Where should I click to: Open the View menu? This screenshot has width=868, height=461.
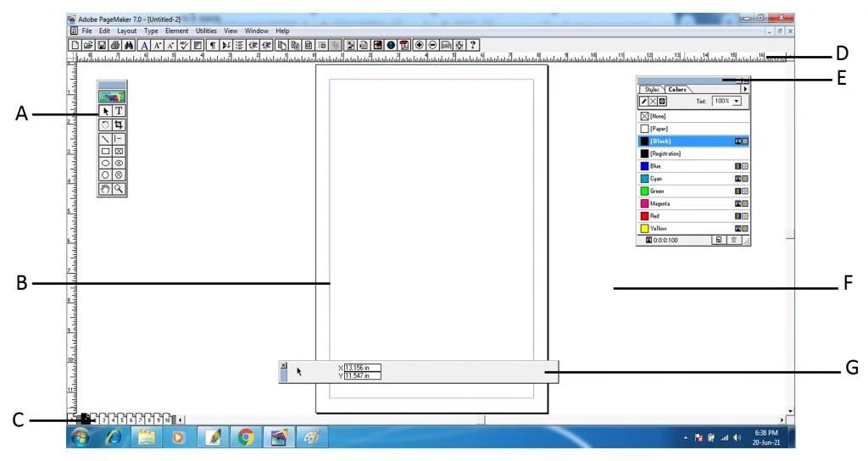pyautogui.click(x=231, y=31)
